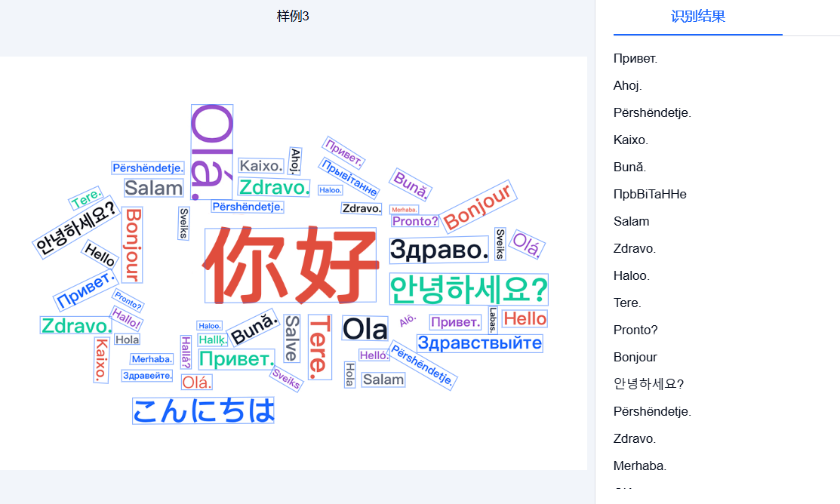Viewport: 840px width, 504px height.
Task: Select the Salam text below Përshëndetje
Action: pyautogui.click(x=152, y=188)
